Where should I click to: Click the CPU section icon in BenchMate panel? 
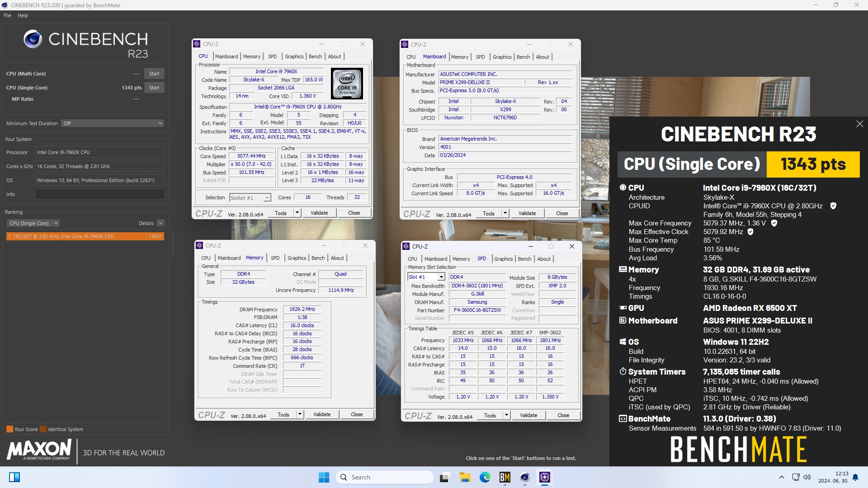pos(623,188)
